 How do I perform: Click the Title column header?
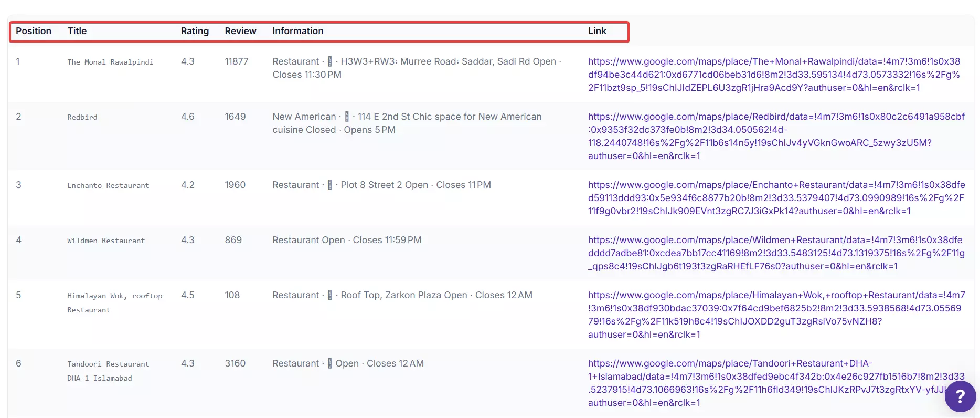coord(77,31)
